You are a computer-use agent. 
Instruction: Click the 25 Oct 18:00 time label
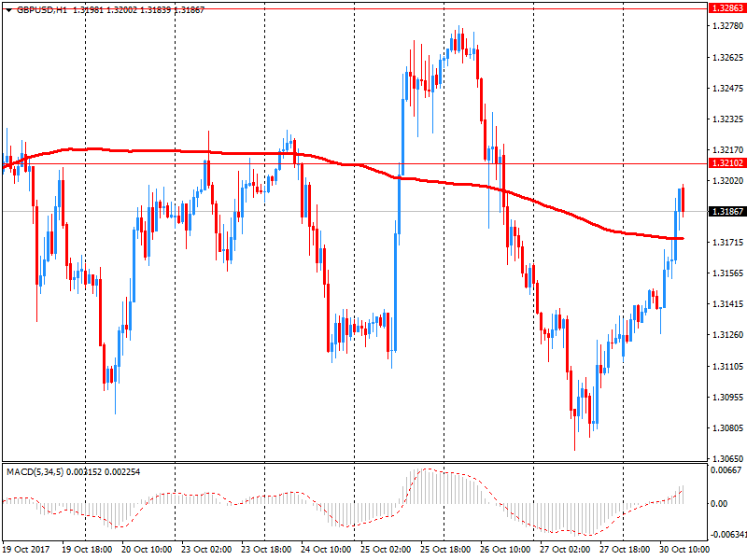tap(445, 549)
